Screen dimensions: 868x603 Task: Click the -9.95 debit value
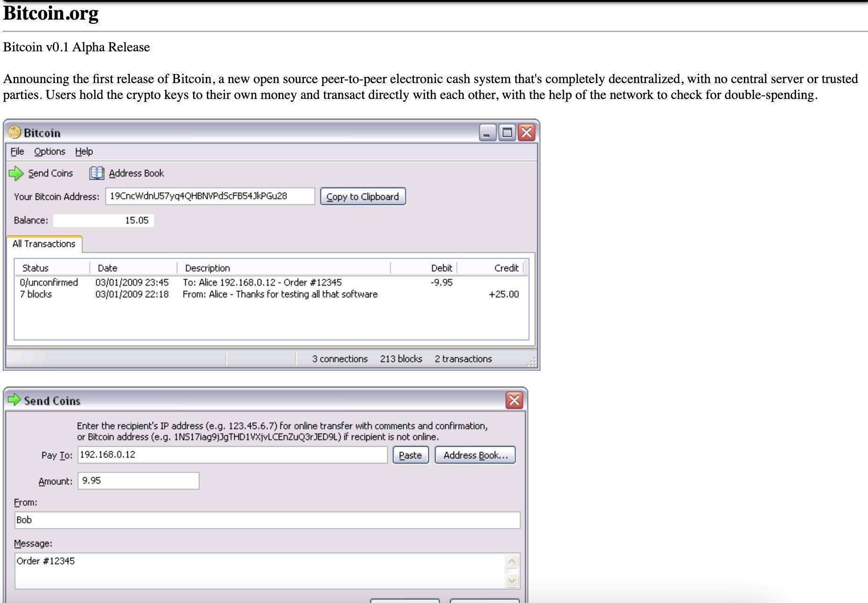[441, 282]
